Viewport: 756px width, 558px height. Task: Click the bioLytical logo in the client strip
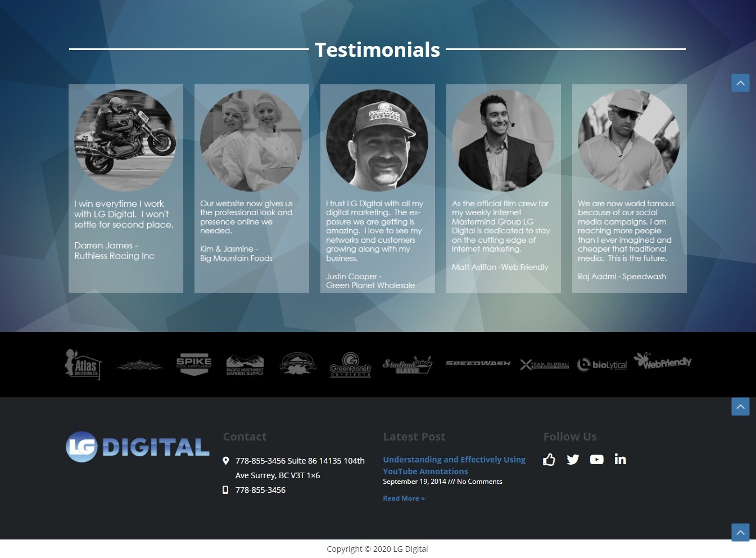(x=601, y=364)
